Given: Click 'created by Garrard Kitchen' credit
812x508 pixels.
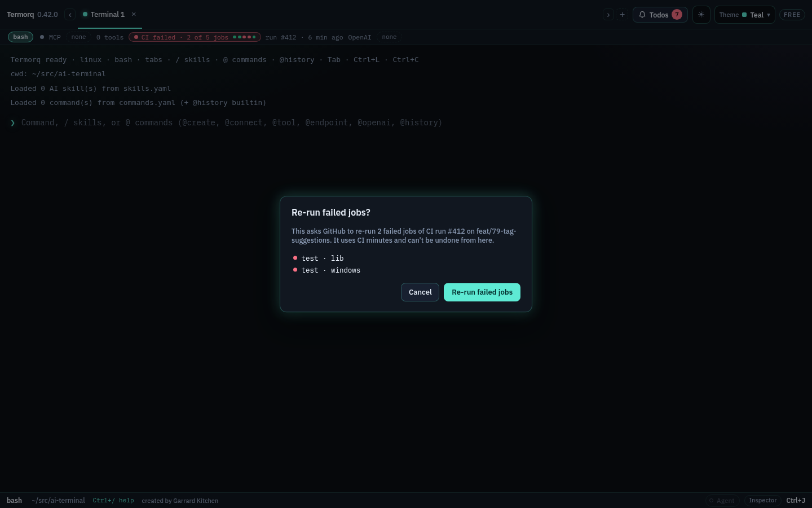Looking at the screenshot, I should point(180,501).
